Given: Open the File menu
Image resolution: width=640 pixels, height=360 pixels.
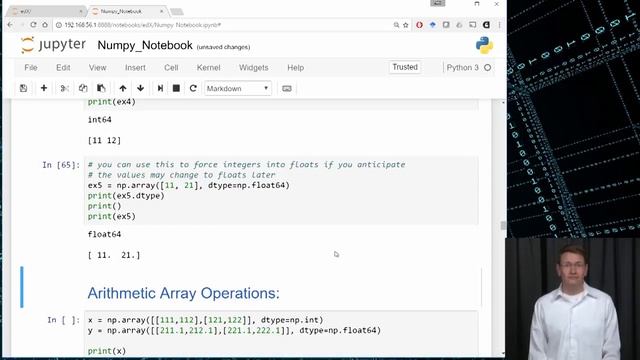Looking at the screenshot, I should tap(31, 68).
